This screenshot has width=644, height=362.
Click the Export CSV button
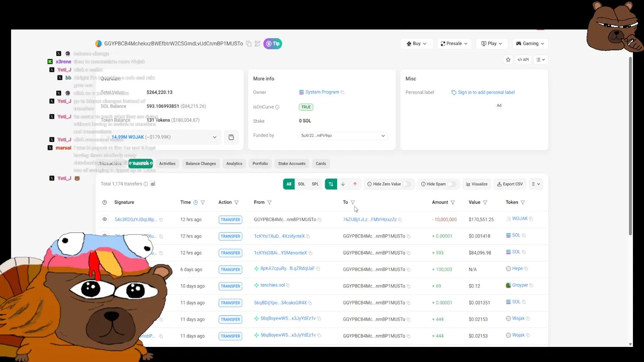[509, 184]
